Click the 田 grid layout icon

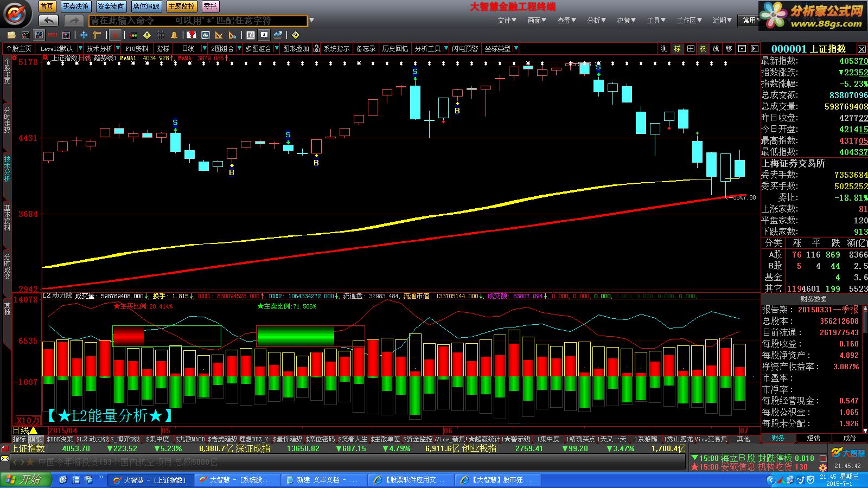tap(691, 49)
